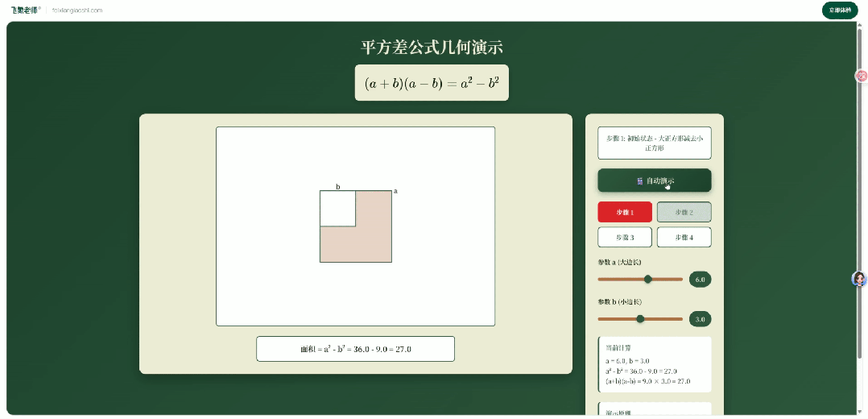Click the page vertical scrollbar
The width and height of the screenshot is (868, 419).
(x=862, y=201)
